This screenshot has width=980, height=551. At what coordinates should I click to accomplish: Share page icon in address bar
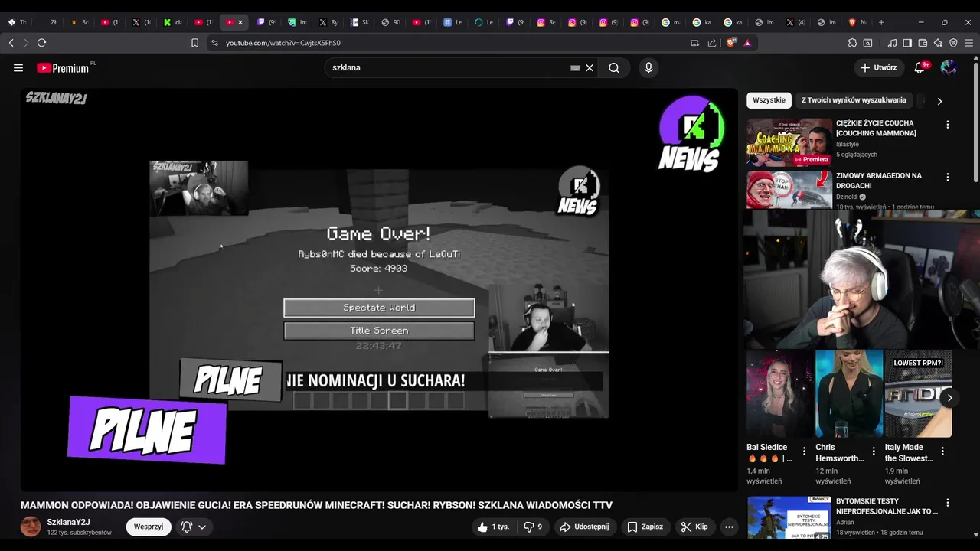tap(712, 43)
